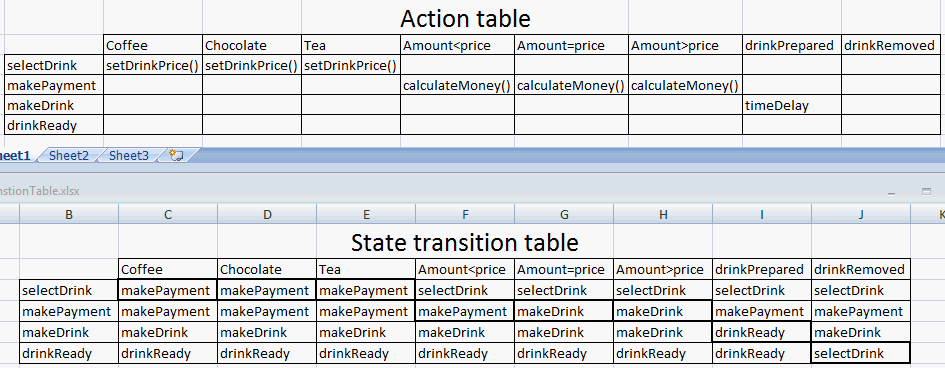Select calculateMoney() cell under Amount=price
The height and width of the screenshot is (368, 945).
pos(571,86)
